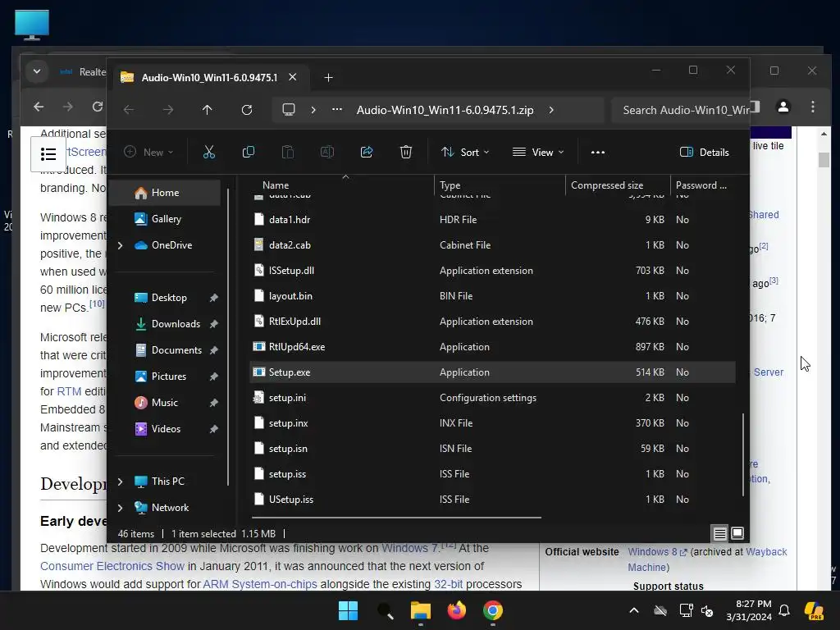Select the layout.bin file row

coord(492,295)
